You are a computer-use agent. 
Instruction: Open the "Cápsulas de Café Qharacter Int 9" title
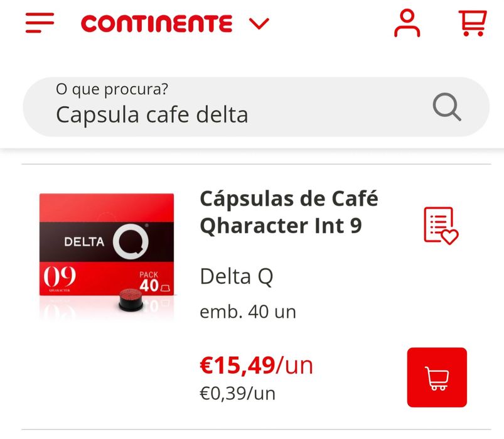[x=289, y=212]
